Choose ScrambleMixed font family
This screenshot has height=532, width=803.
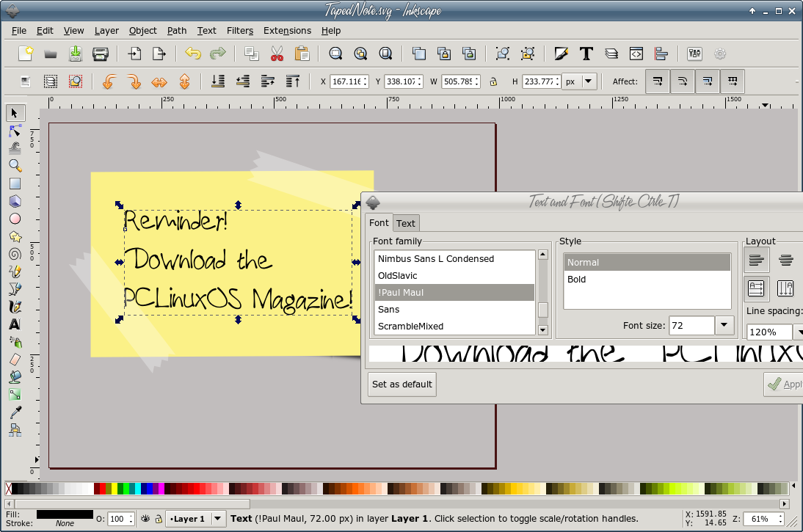pos(454,326)
